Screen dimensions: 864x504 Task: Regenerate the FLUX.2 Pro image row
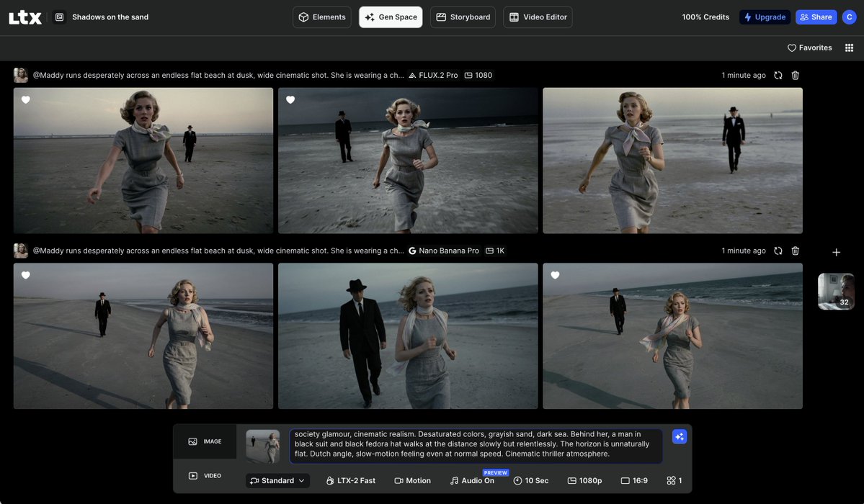point(778,76)
